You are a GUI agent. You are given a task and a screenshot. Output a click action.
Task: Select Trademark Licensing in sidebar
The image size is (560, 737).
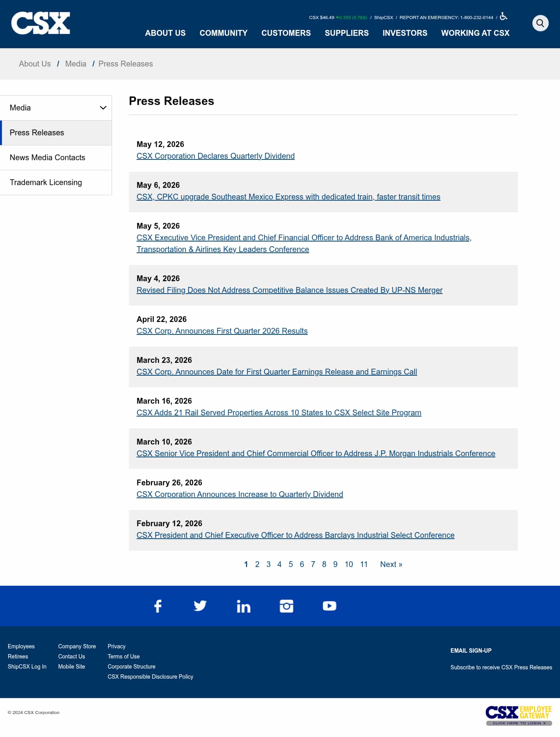pyautogui.click(x=56, y=182)
